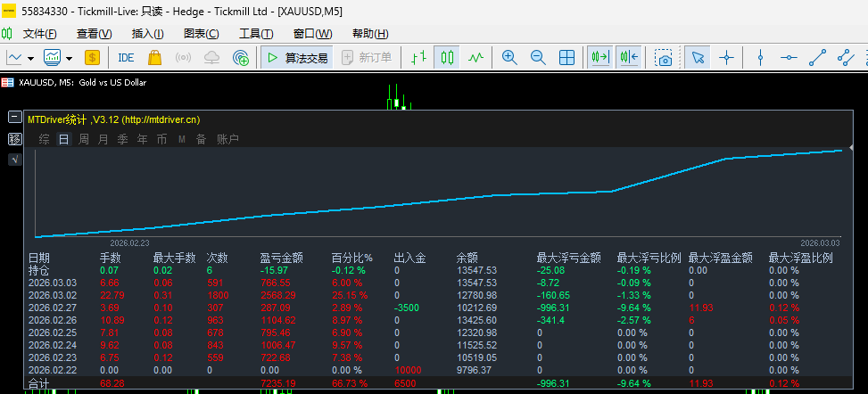Click the 持仓 positions row label
The height and width of the screenshot is (394, 868).
tap(38, 271)
